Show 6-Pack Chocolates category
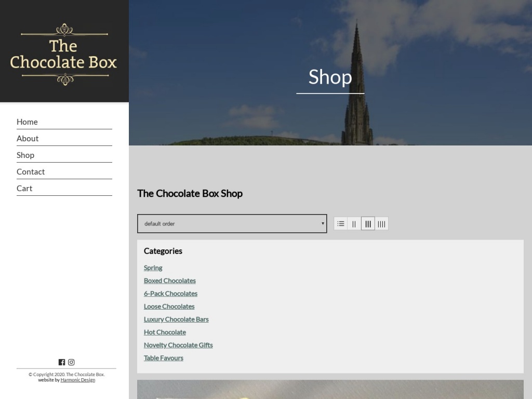 pyautogui.click(x=170, y=294)
